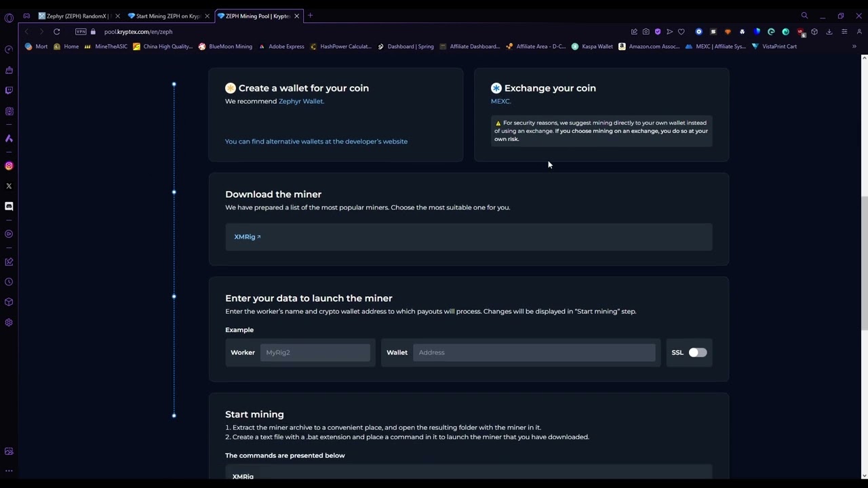Image resolution: width=868 pixels, height=488 pixels.
Task: Click the heart bookmark icon in toolbar
Action: point(681,32)
